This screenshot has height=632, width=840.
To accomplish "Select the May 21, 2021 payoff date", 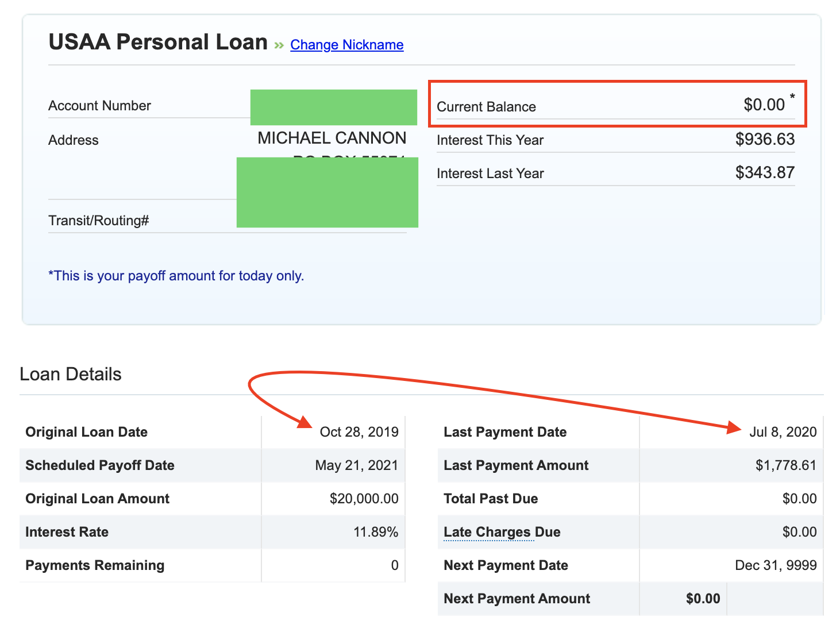I will [x=357, y=465].
